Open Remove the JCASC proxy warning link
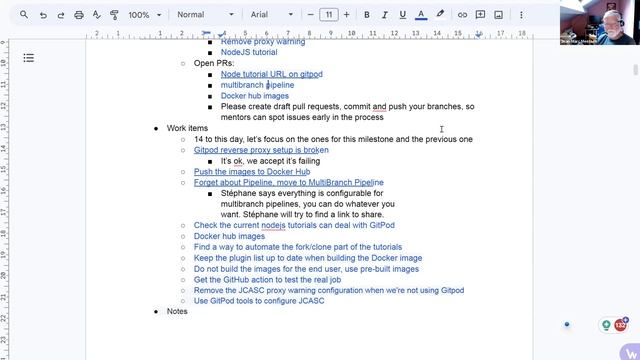Image resolution: width=640 pixels, height=360 pixels. point(329,290)
